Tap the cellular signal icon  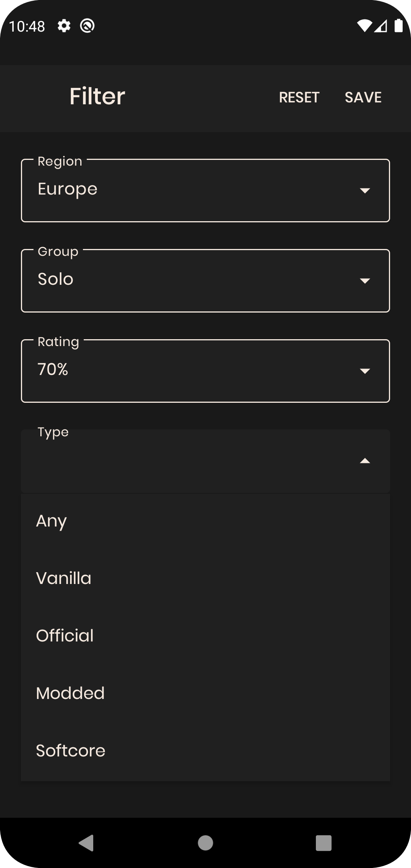[x=381, y=26]
